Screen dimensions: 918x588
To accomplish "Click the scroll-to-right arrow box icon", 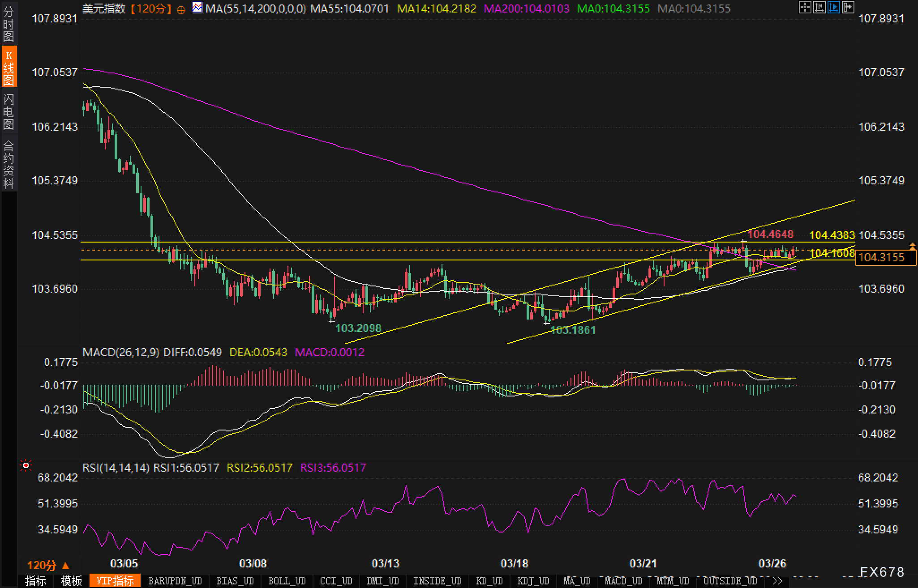I will pyautogui.click(x=848, y=7).
